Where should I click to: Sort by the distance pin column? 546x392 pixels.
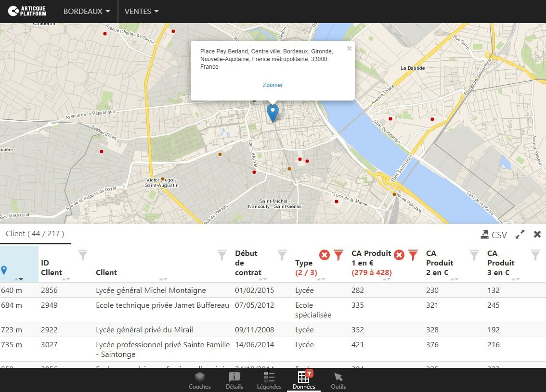point(19,279)
